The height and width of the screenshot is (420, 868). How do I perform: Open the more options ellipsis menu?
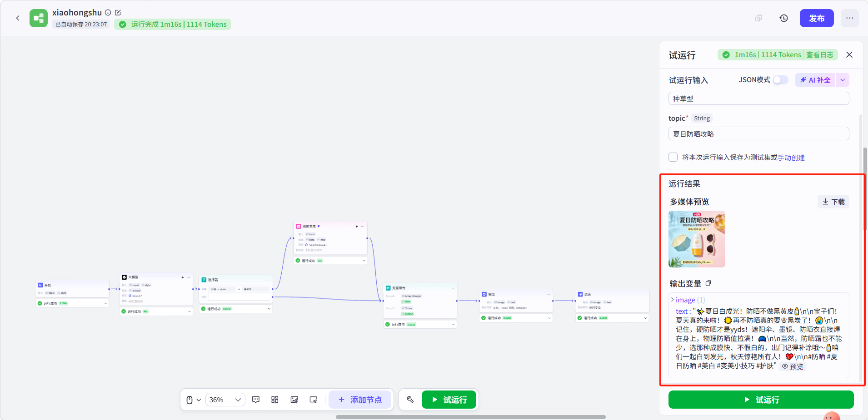click(850, 18)
